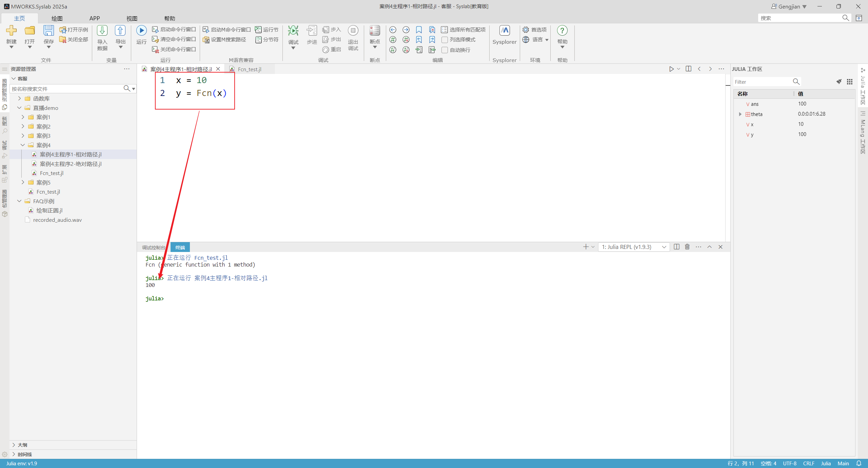The height and width of the screenshot is (468, 868).
Task: Open 案例4主程序2-绝对路径.jl file
Action: coord(71,164)
